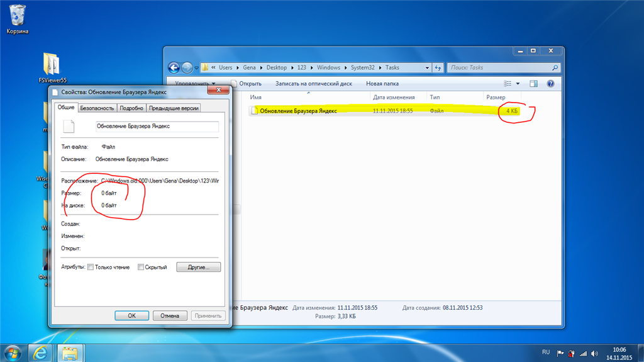
Task: Confirm properties with OK
Action: click(x=131, y=315)
